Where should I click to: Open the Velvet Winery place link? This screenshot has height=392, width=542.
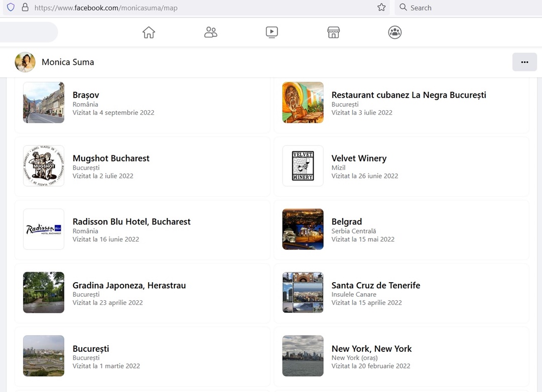(359, 158)
